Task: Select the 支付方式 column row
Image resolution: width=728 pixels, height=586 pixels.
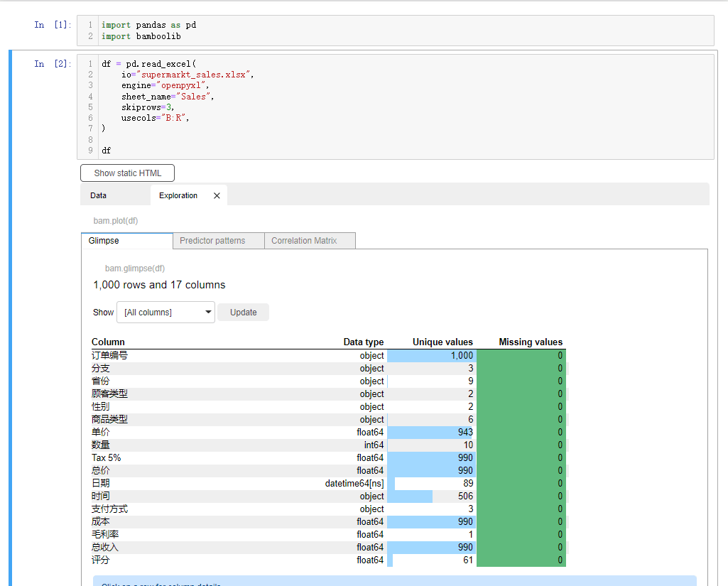Action: point(329,509)
